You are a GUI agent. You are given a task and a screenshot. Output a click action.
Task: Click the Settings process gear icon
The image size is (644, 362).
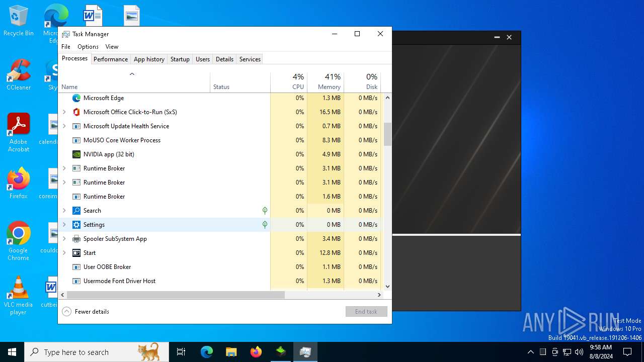click(x=76, y=225)
